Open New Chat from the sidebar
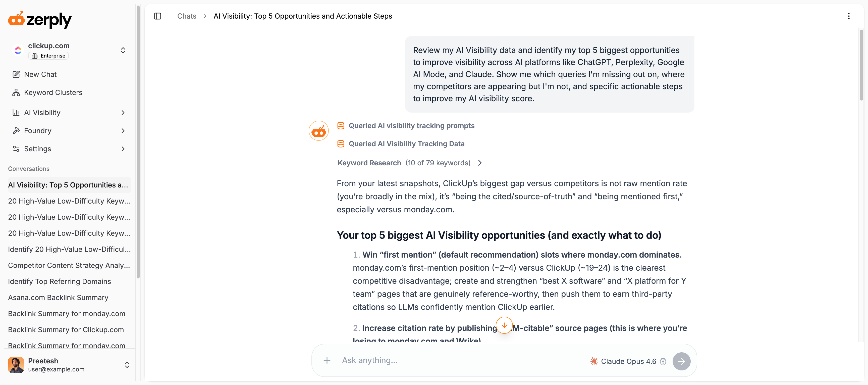This screenshot has width=868, height=385. point(40,74)
